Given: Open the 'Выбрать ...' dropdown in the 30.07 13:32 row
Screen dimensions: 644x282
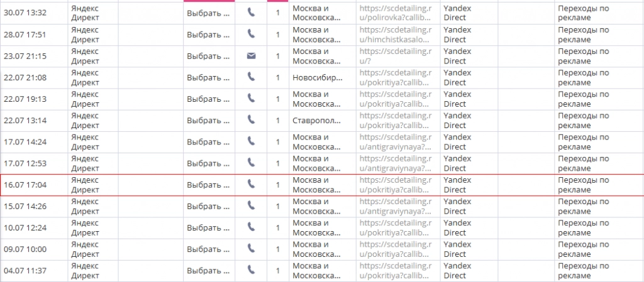Looking at the screenshot, I should [x=209, y=13].
